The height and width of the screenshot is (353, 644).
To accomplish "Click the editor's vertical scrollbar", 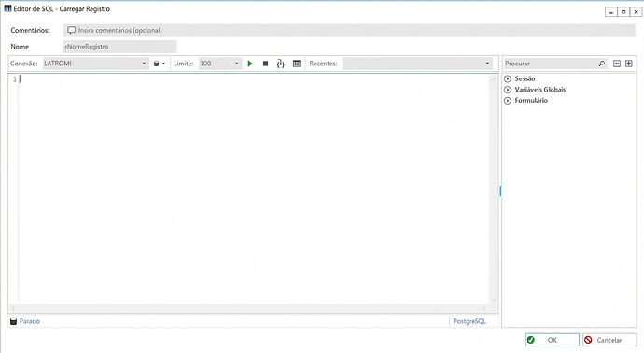I will coord(494,189).
